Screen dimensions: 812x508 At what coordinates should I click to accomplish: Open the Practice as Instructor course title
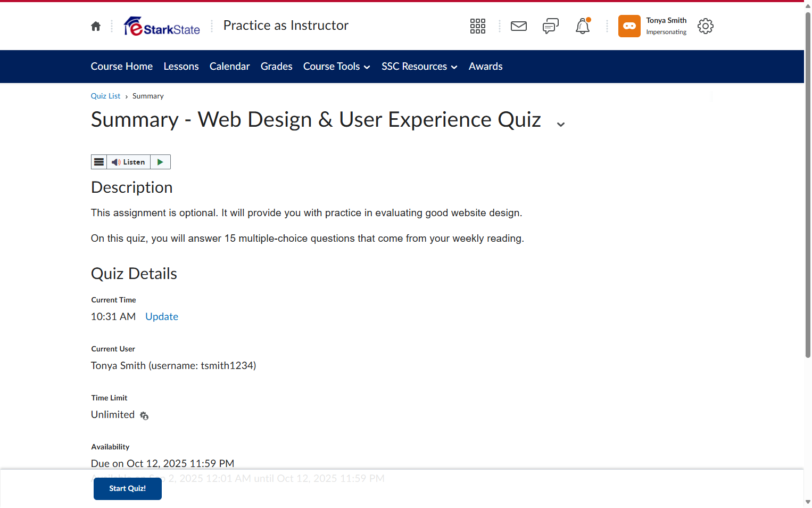(x=286, y=26)
